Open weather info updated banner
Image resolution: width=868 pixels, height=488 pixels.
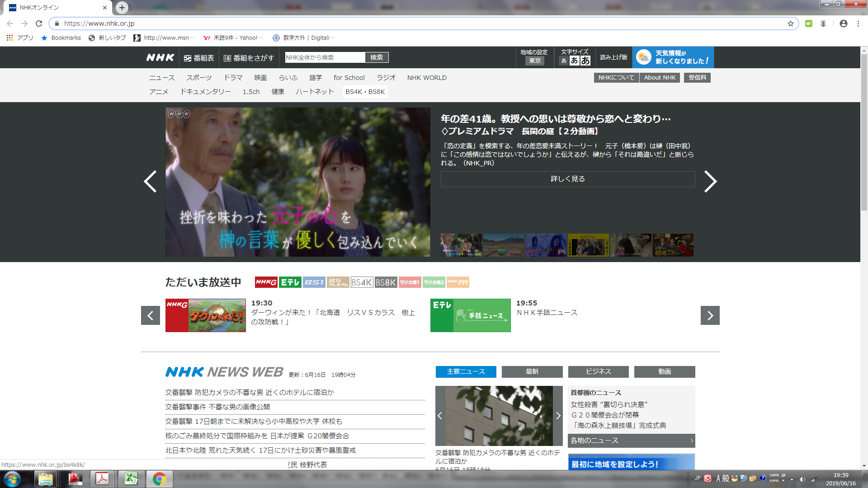673,57
